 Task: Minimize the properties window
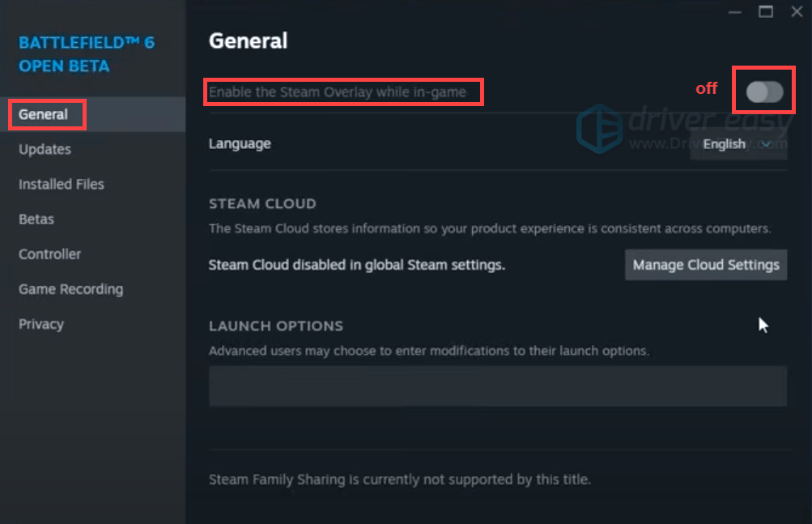tap(733, 11)
